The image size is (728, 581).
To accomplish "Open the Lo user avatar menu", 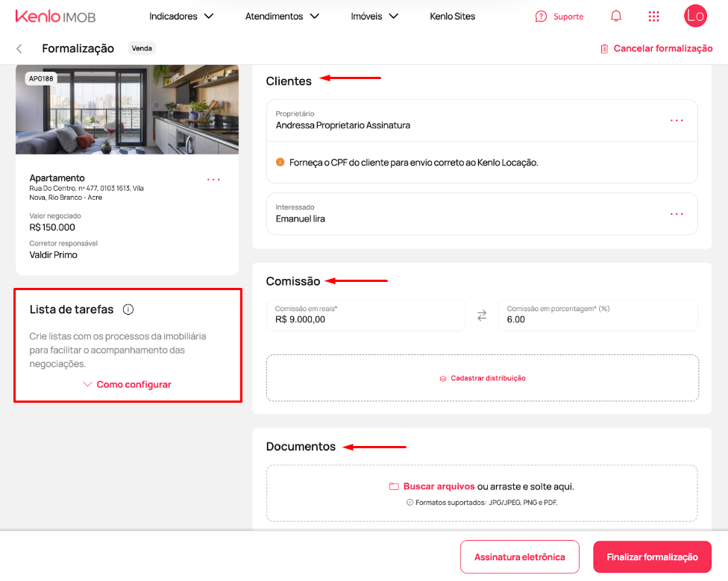I will (695, 16).
